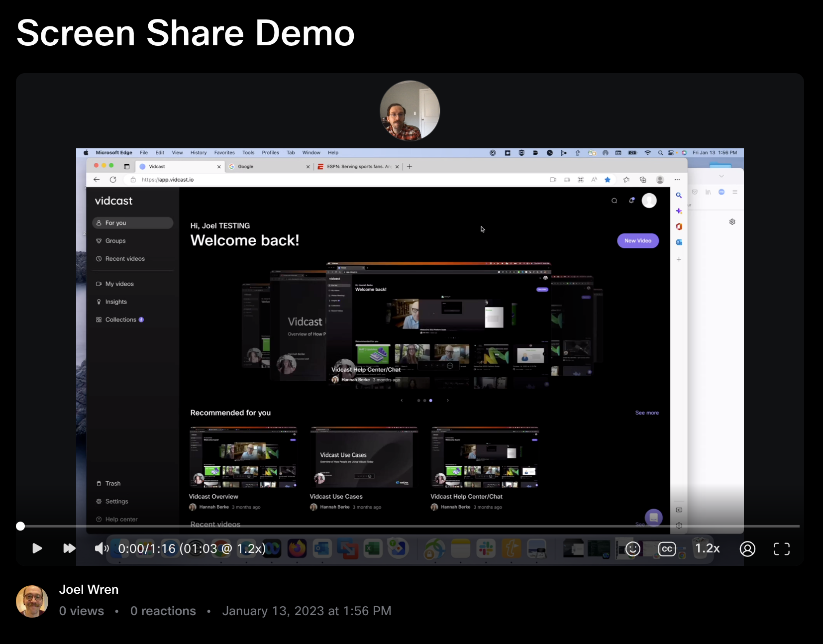Viewport: 823px width, 644px height.
Task: Open the Vidcast Overview video thumbnail
Action: 243,457
